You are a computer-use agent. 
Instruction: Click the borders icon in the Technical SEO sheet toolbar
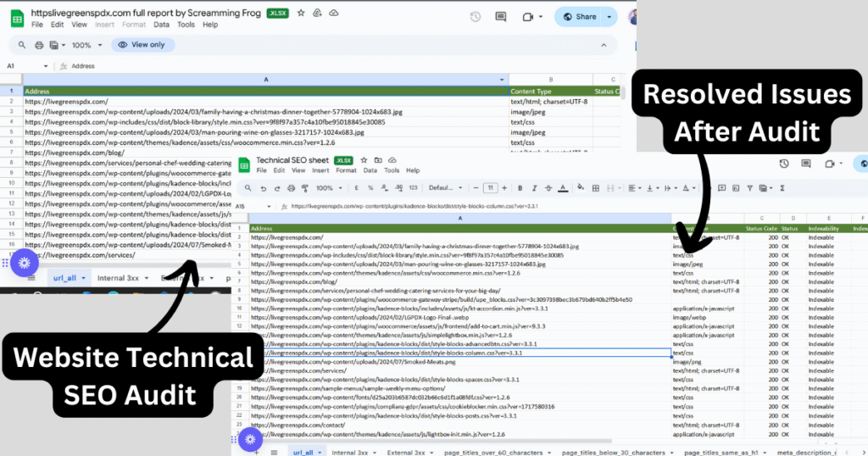(x=596, y=188)
